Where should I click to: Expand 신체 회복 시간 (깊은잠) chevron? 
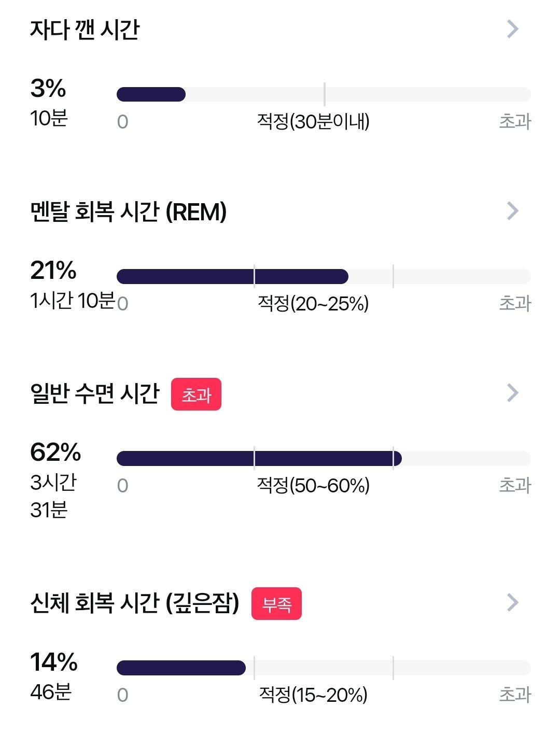pyautogui.click(x=512, y=602)
